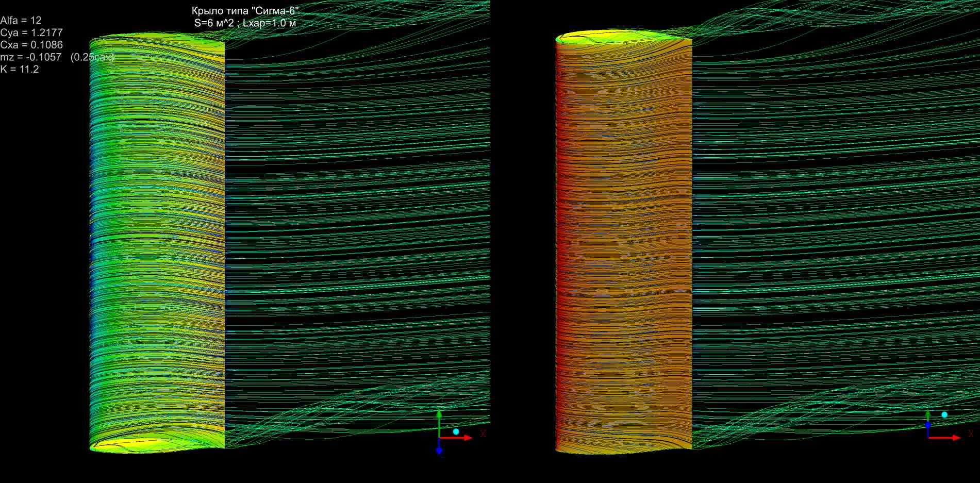Click the 'K = 11.2' ratio label

pyautogui.click(x=20, y=70)
